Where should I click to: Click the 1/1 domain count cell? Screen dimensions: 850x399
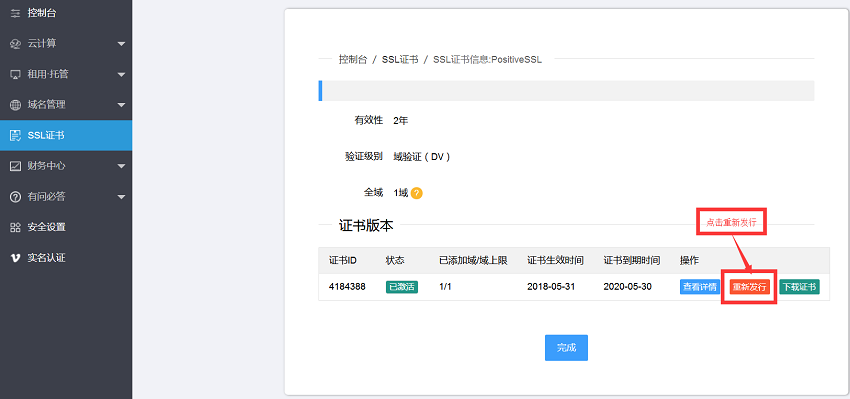pos(445,287)
